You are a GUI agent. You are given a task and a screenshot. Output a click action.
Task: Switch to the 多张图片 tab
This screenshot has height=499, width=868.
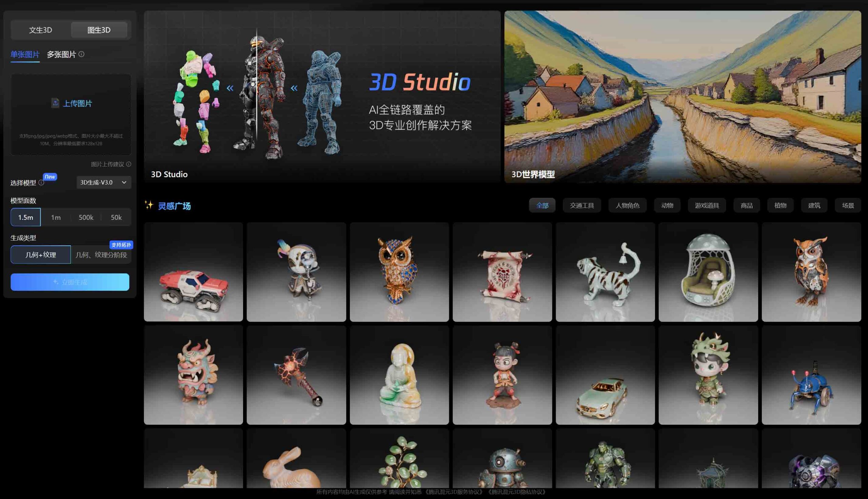61,55
